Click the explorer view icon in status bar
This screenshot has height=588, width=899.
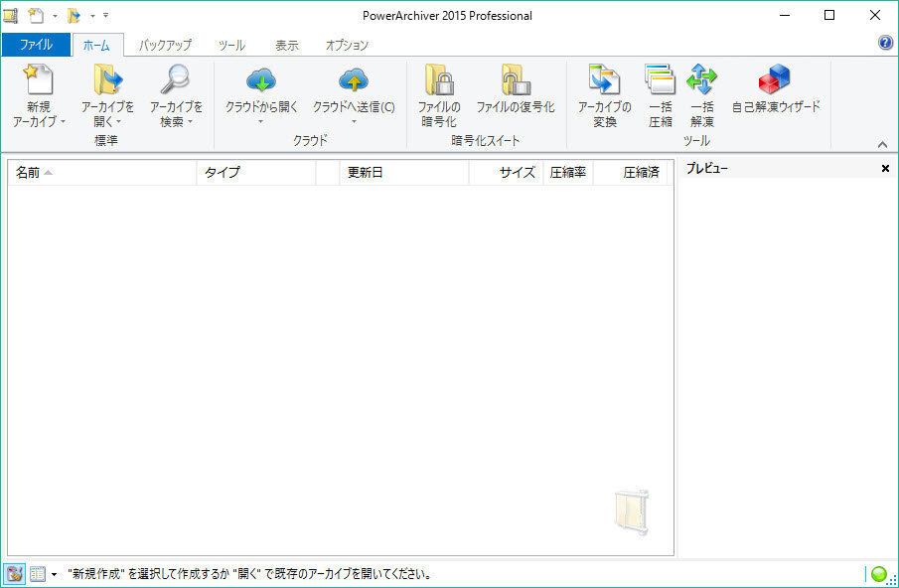(14, 574)
